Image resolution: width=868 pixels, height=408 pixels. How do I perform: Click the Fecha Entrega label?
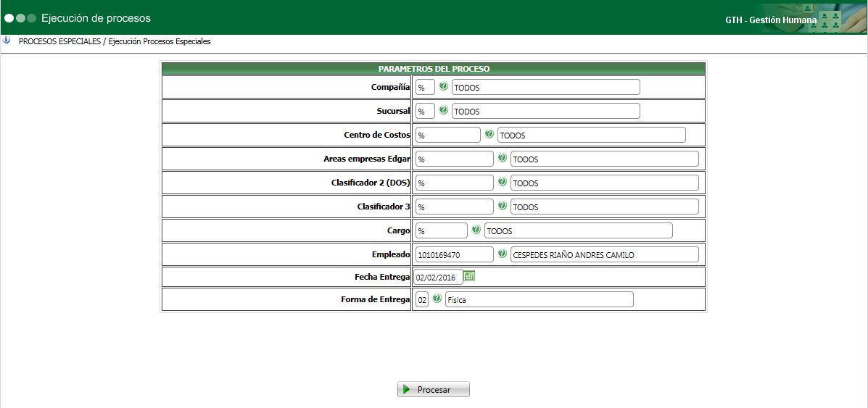[382, 276]
